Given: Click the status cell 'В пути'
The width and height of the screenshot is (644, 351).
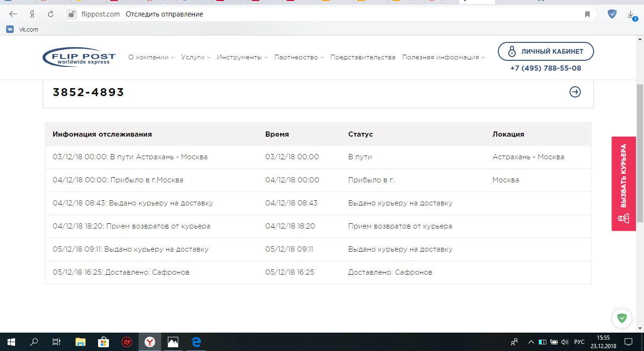Looking at the screenshot, I should 360,157.
